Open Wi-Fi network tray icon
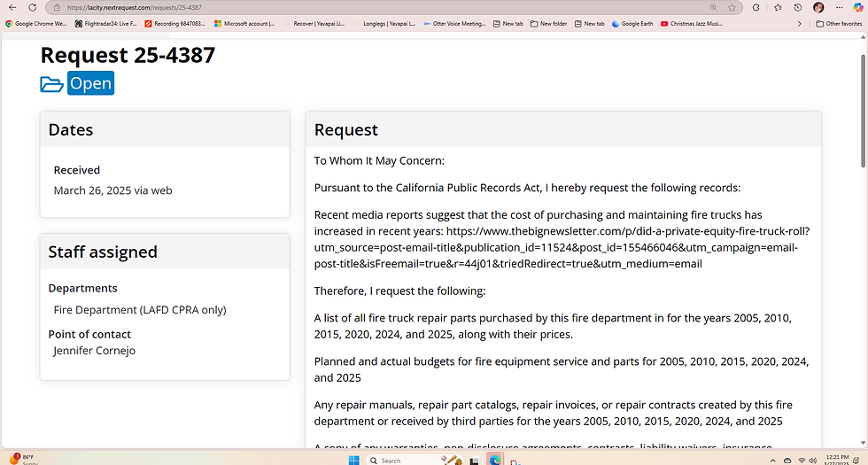 click(x=802, y=461)
